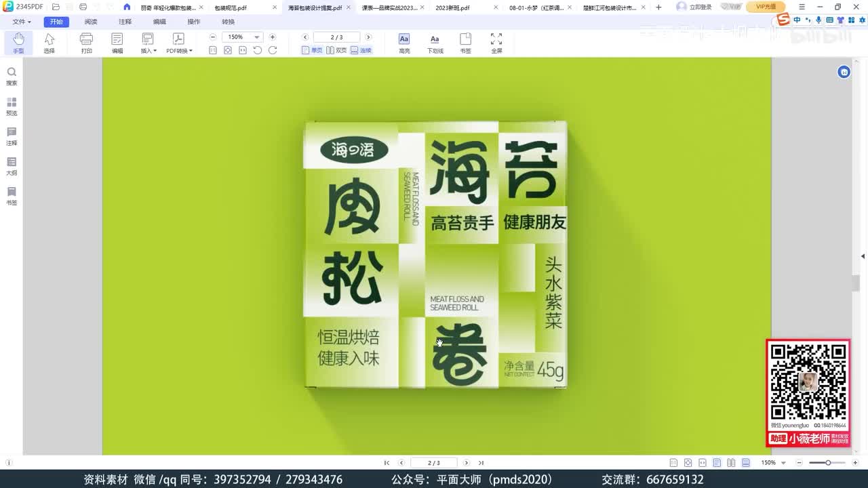The image size is (868, 488).
Task: Toggle single page view in status bar
Action: [717, 463]
